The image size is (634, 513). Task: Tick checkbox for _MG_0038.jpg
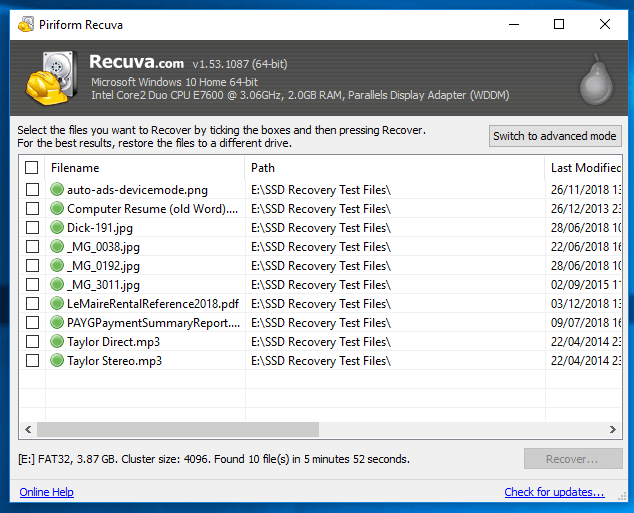pos(32,246)
